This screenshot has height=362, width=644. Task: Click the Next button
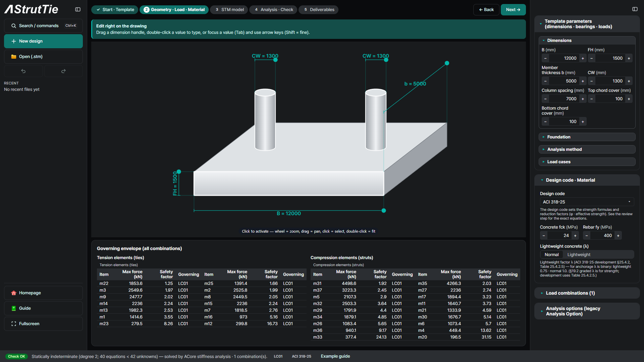(x=513, y=10)
